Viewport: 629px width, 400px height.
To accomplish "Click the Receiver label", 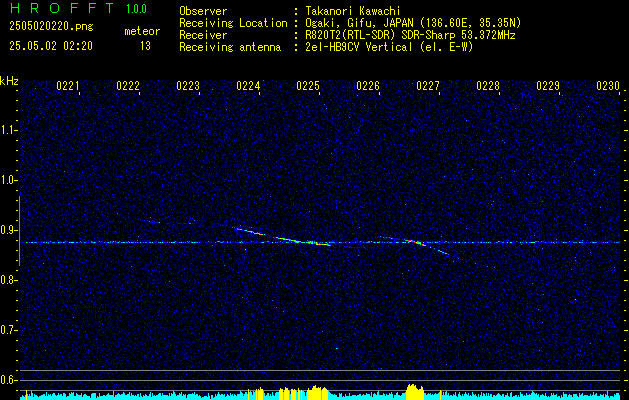I will (203, 35).
